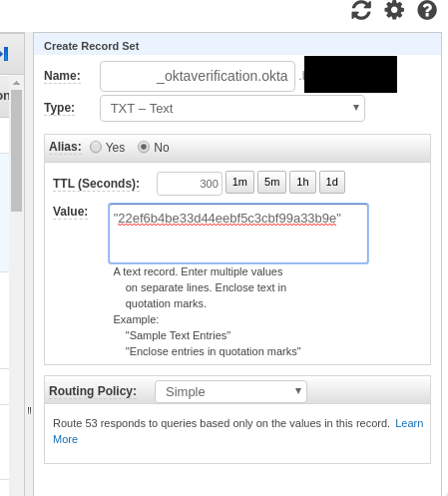
Task: Open the help question mark icon
Action: [x=427, y=10]
